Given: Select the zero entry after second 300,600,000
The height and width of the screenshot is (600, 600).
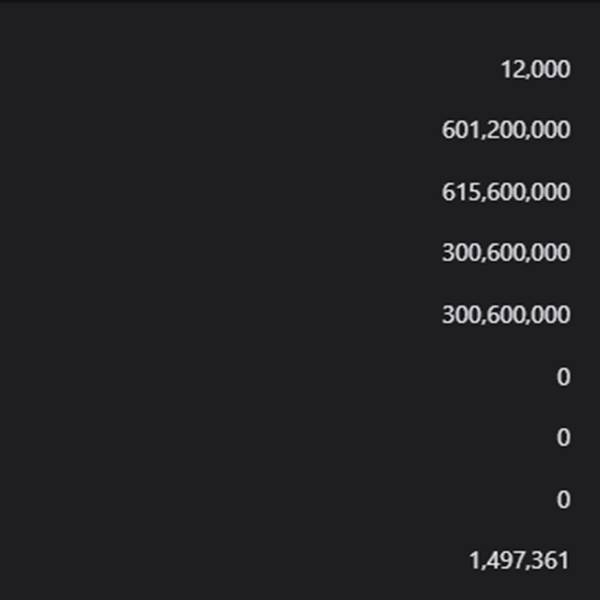Looking at the screenshot, I should coord(563,377).
